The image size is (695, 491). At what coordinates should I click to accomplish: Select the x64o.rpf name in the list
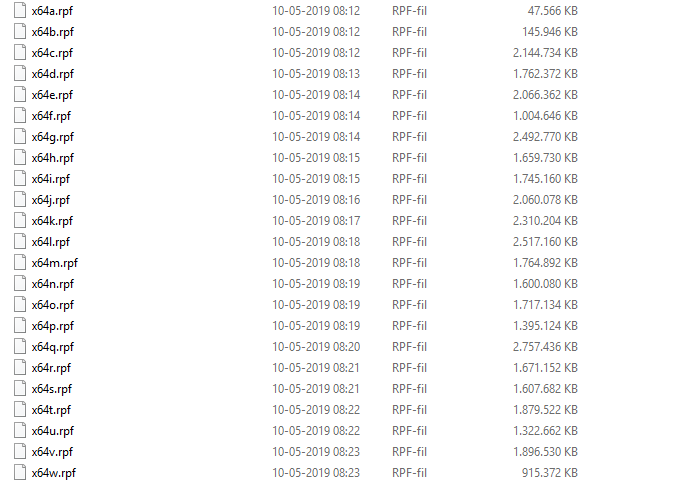pyautogui.click(x=53, y=305)
